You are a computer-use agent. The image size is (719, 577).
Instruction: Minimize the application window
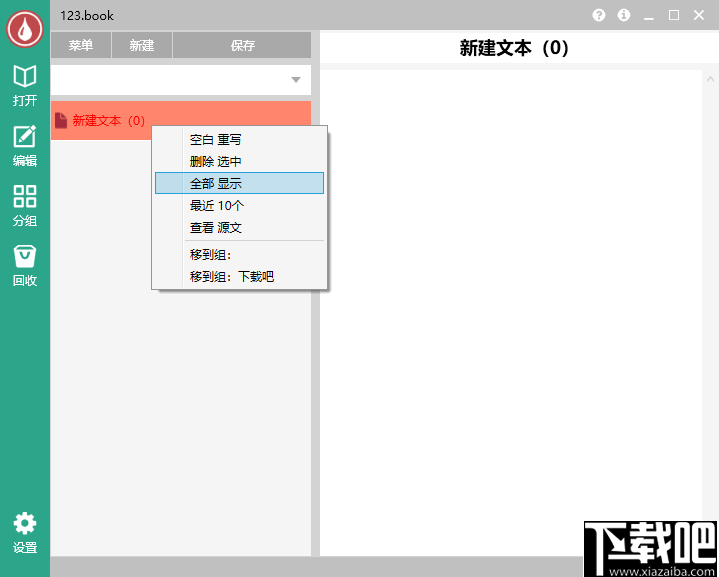(648, 16)
